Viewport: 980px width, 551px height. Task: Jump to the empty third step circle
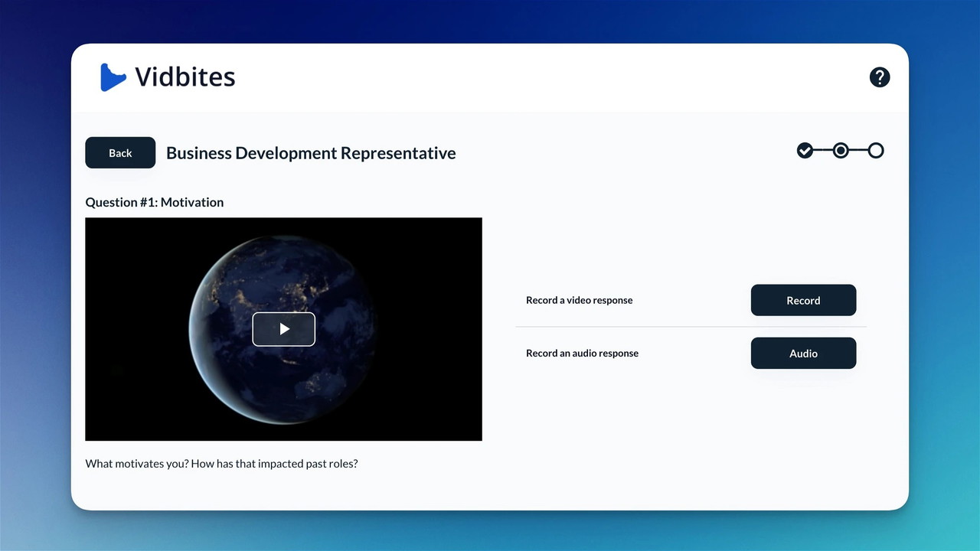tap(876, 151)
